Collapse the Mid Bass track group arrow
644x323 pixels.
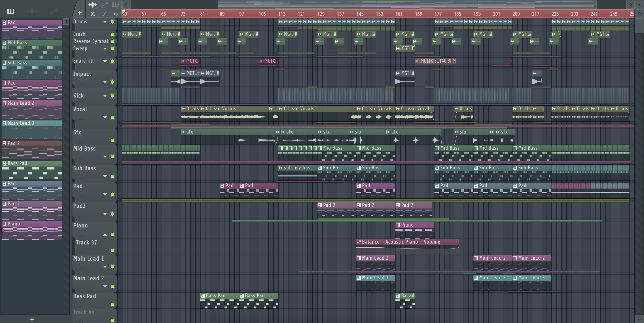pyautogui.click(x=105, y=157)
